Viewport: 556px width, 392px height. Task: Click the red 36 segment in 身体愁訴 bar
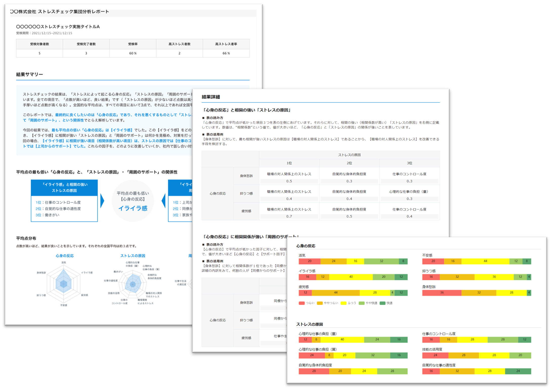(442, 293)
